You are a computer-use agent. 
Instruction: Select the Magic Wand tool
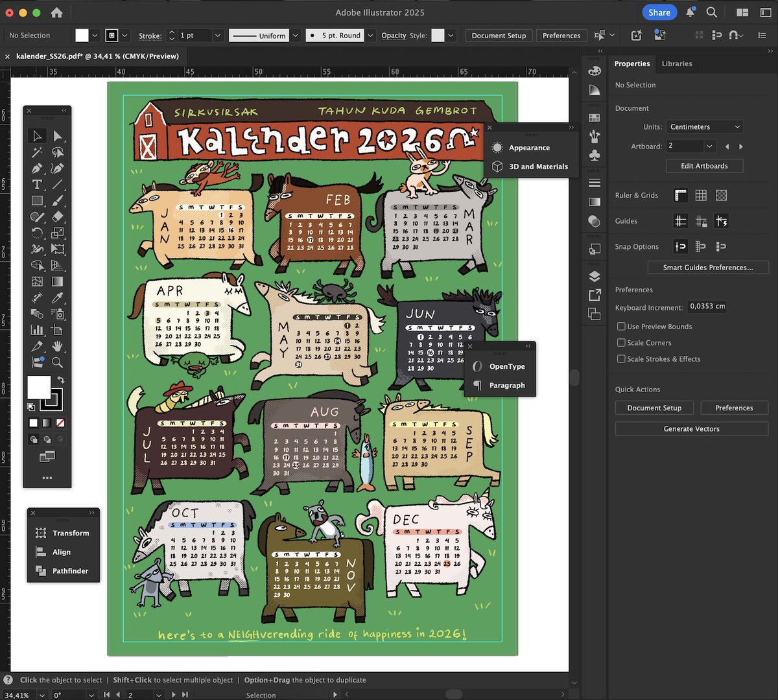[38, 152]
